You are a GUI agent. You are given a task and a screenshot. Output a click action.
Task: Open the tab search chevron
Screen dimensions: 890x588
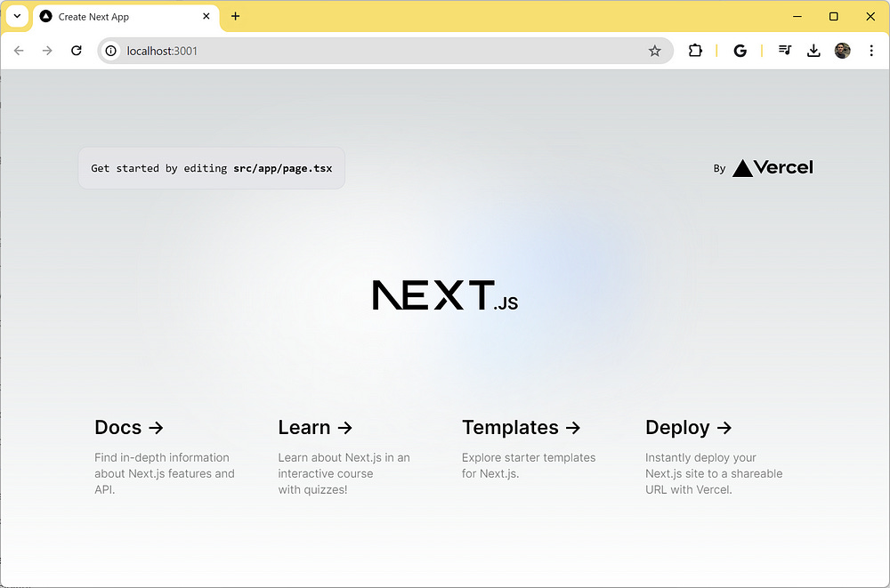[17, 16]
